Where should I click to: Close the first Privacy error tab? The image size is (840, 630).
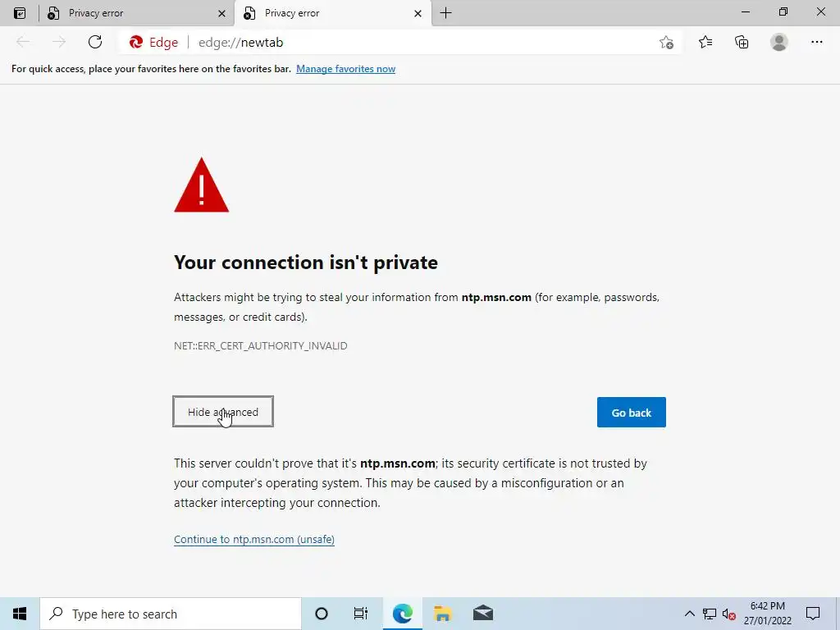(221, 14)
